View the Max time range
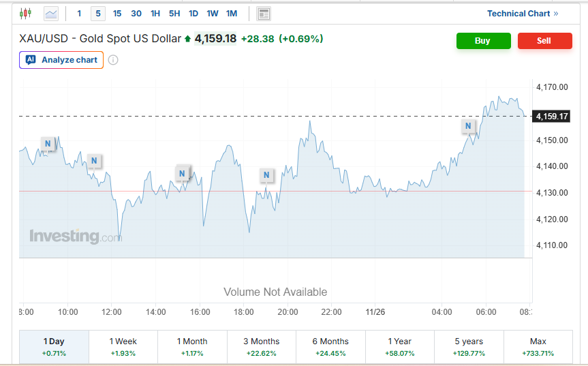588x366 pixels. coord(538,346)
